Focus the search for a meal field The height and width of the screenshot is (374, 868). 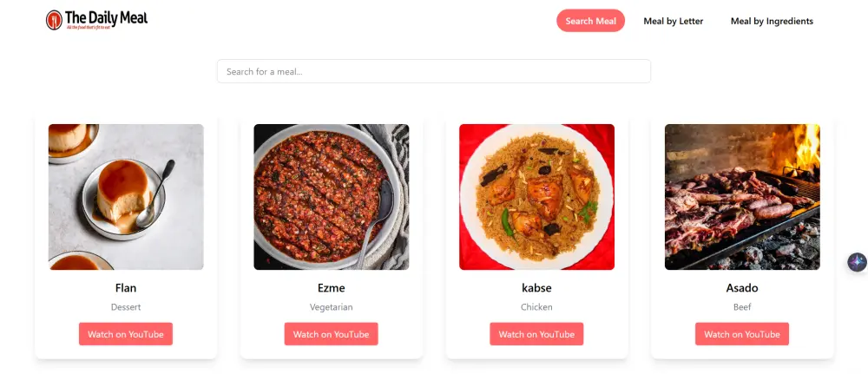tap(433, 71)
